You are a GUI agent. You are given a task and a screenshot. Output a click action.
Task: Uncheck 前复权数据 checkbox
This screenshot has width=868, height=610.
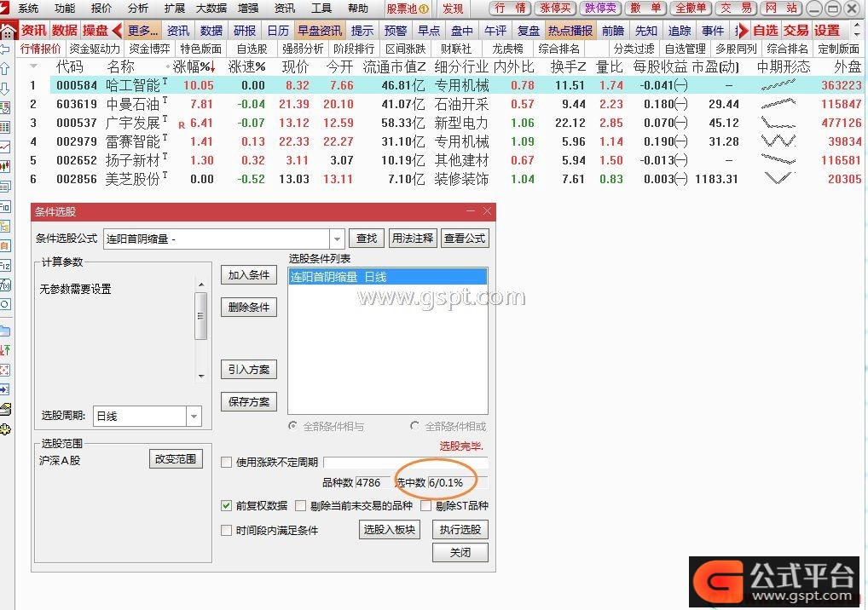tap(227, 505)
